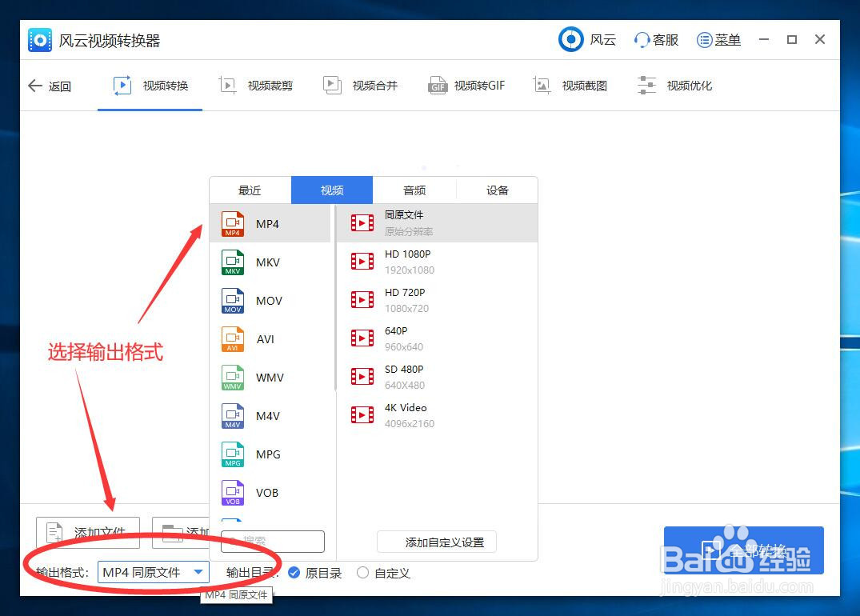Image resolution: width=860 pixels, height=616 pixels.
Task: Click the 视频截图 picture icon
Action: pos(542,86)
